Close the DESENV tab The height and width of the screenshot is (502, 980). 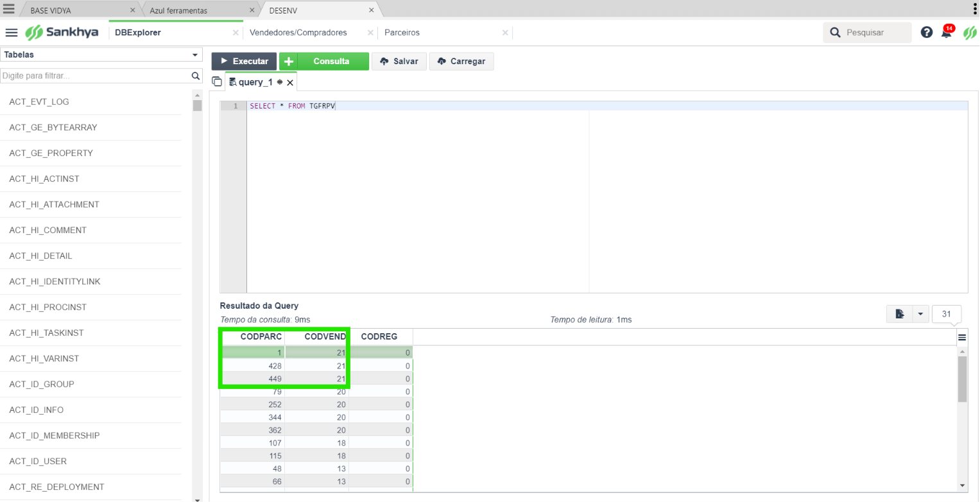pos(371,10)
